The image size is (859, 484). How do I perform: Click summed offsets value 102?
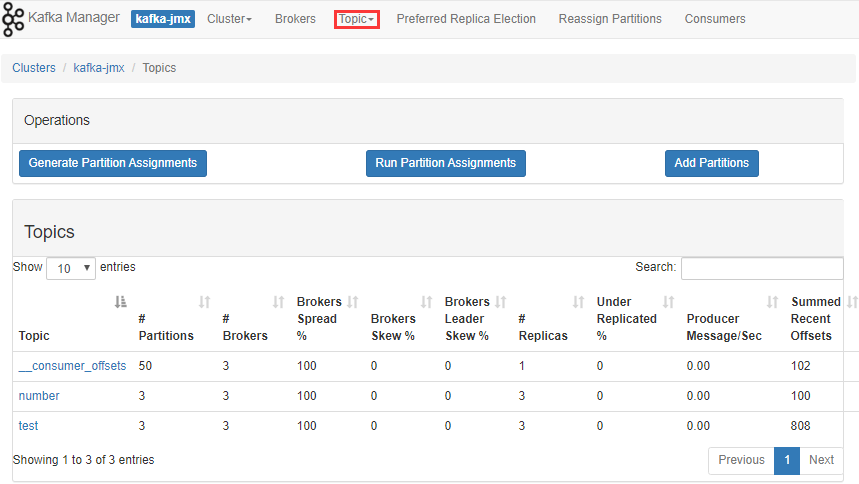(800, 366)
